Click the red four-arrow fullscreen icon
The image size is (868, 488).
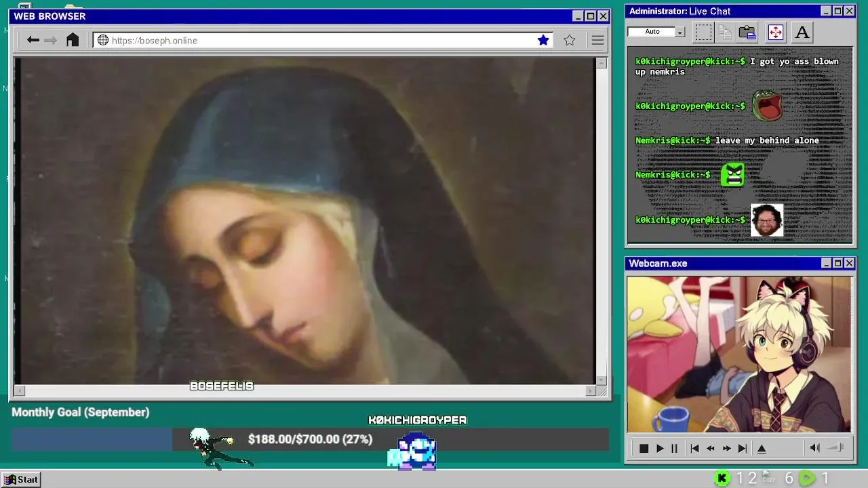pyautogui.click(x=776, y=32)
